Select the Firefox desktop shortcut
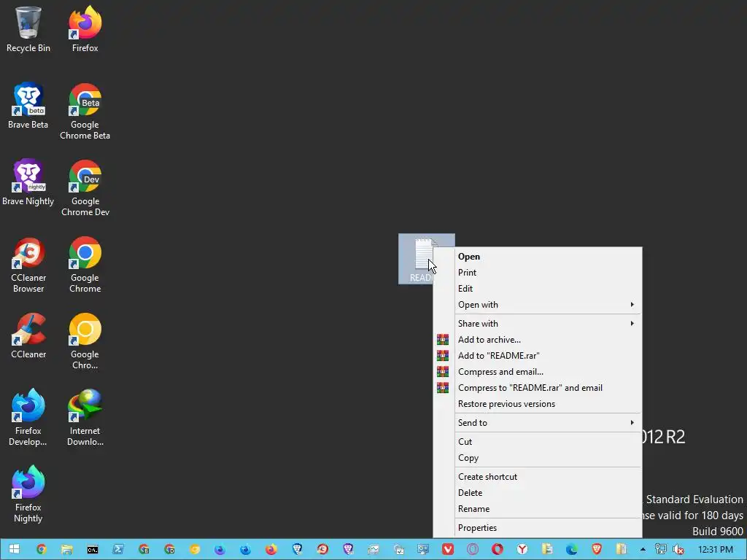Viewport: 747px width, 560px height. click(85, 29)
